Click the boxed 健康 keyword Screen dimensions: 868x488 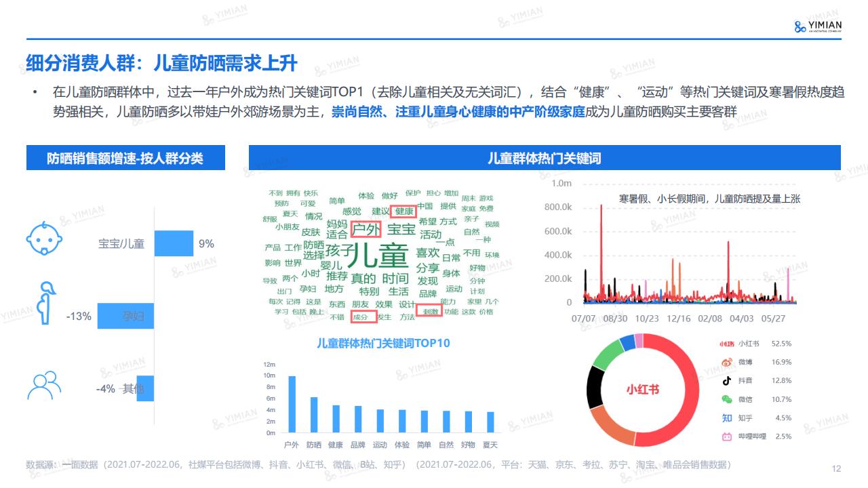click(403, 211)
